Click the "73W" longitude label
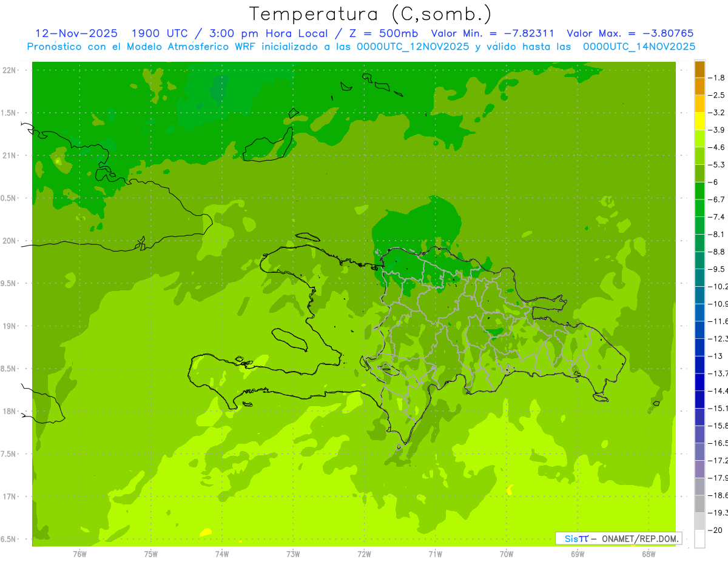728x562 pixels. point(293,554)
